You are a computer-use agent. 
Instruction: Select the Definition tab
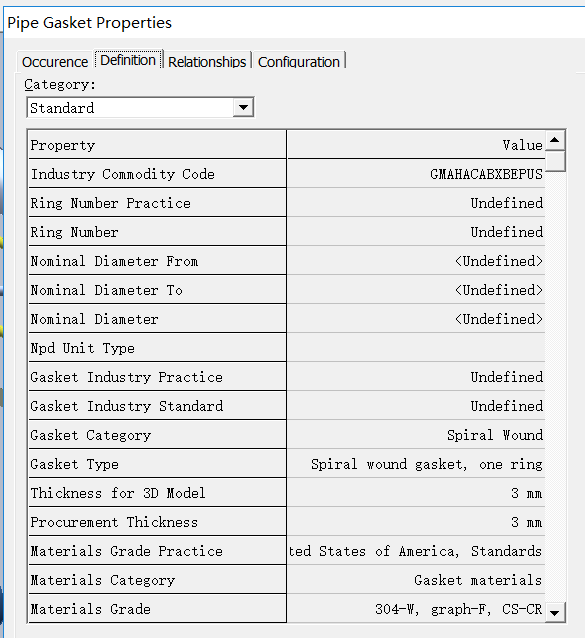tap(128, 60)
